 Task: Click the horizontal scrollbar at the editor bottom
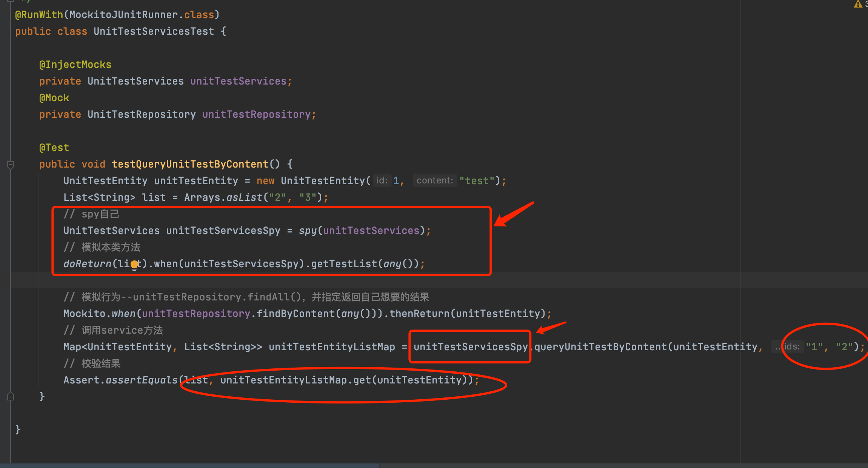point(189,465)
